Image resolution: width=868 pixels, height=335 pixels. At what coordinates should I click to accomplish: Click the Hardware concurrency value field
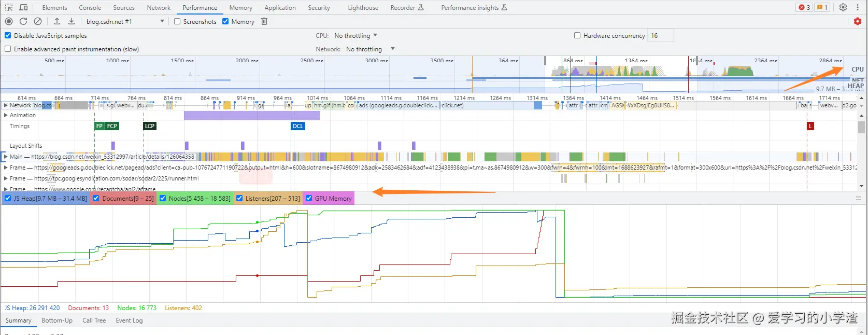pos(661,35)
